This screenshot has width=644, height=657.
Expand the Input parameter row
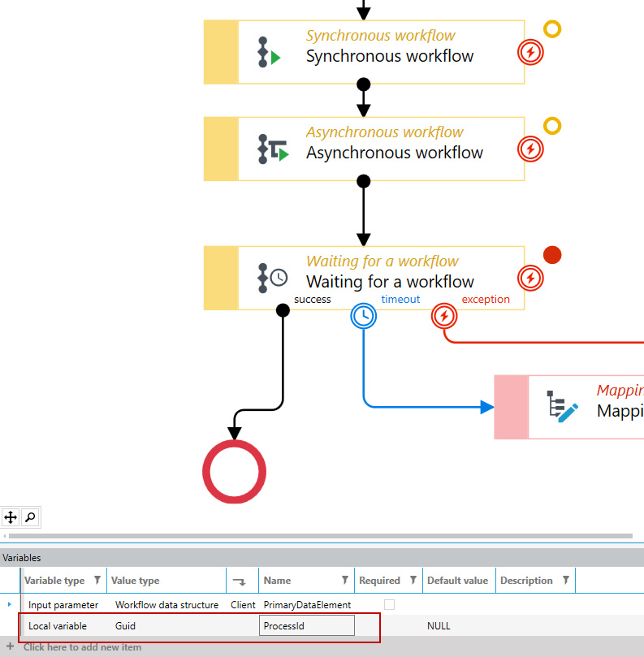9,604
